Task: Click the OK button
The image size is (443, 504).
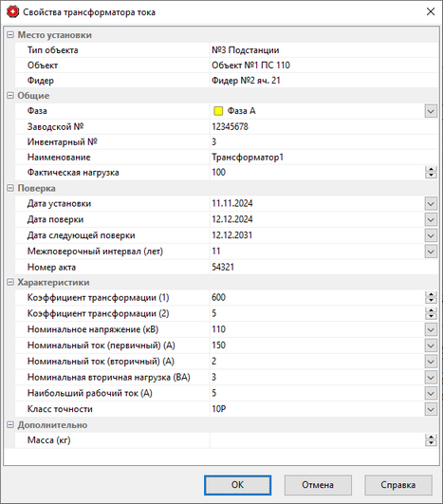Action: tap(237, 485)
